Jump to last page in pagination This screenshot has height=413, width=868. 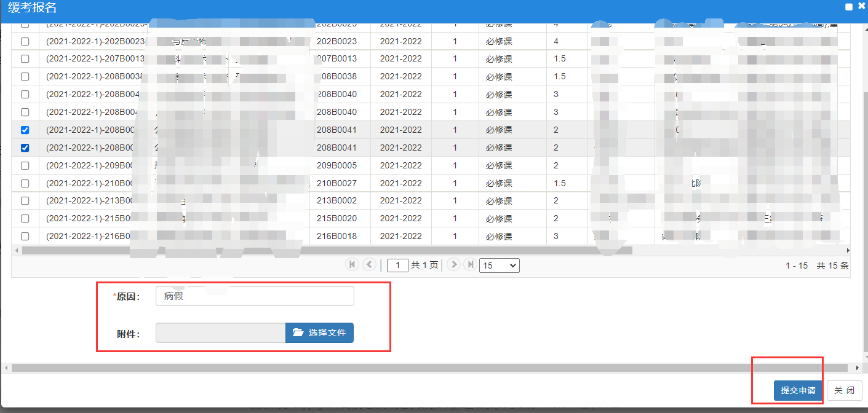coord(471,264)
